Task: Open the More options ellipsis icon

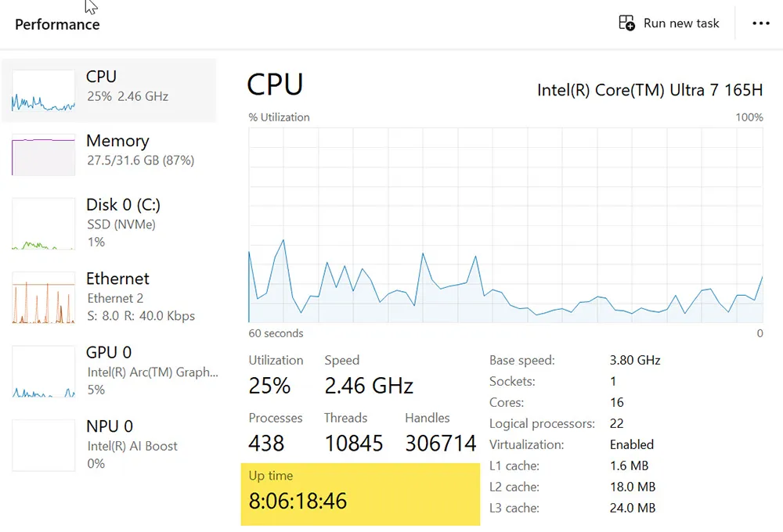Action: [x=760, y=23]
